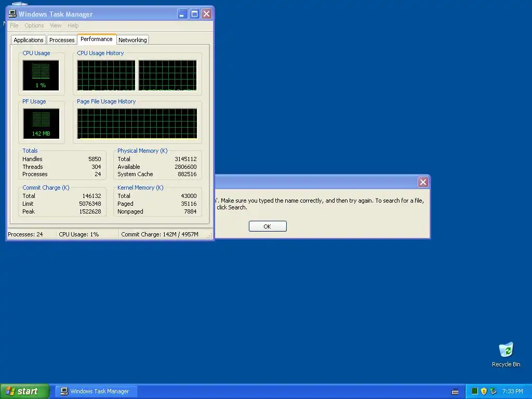
Task: Click the green CPU meter tray icon
Action: (x=475, y=391)
